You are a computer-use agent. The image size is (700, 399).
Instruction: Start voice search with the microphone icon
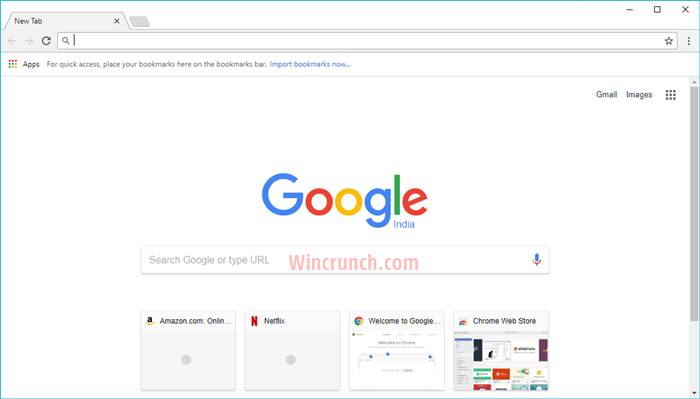coord(537,259)
